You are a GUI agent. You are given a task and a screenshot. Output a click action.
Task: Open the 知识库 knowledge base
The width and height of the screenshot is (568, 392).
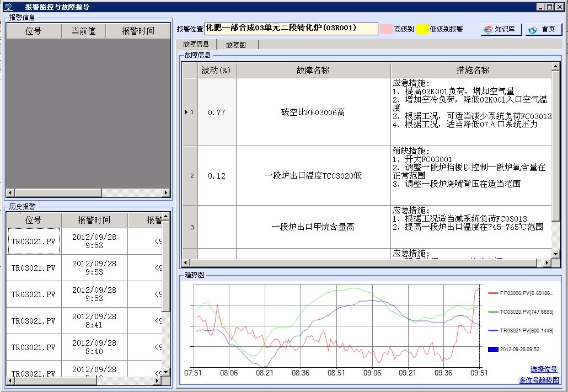point(501,29)
